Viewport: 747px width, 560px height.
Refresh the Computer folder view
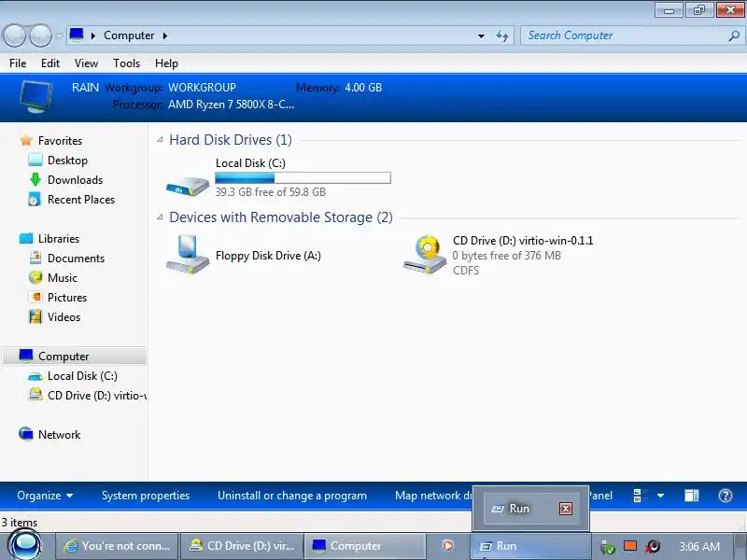tap(502, 36)
